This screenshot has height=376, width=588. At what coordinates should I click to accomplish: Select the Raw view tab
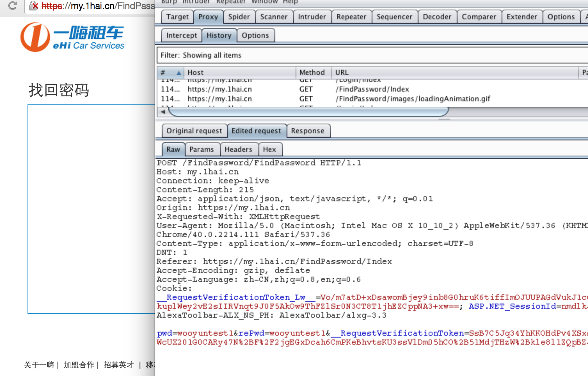click(x=173, y=149)
